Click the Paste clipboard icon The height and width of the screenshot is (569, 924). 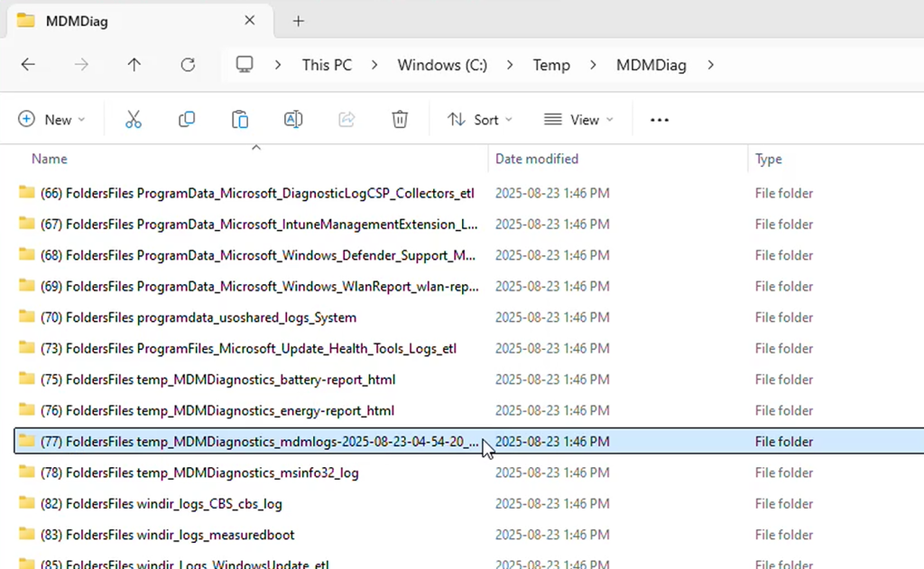[x=240, y=119]
